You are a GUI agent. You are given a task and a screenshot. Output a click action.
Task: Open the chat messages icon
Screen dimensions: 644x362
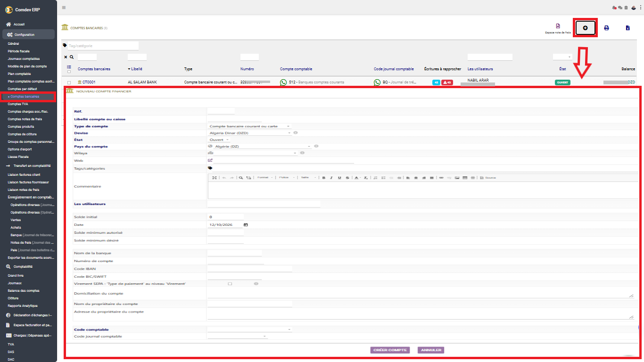coord(620,8)
